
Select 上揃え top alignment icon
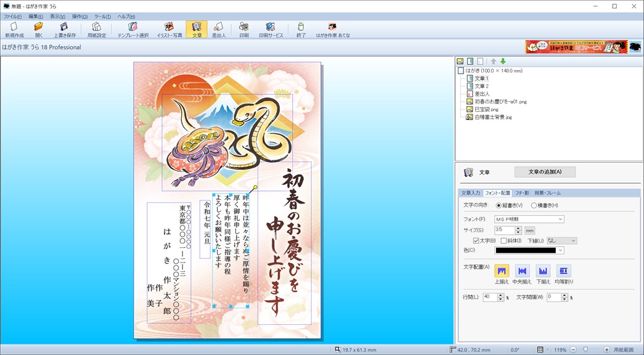(x=502, y=271)
